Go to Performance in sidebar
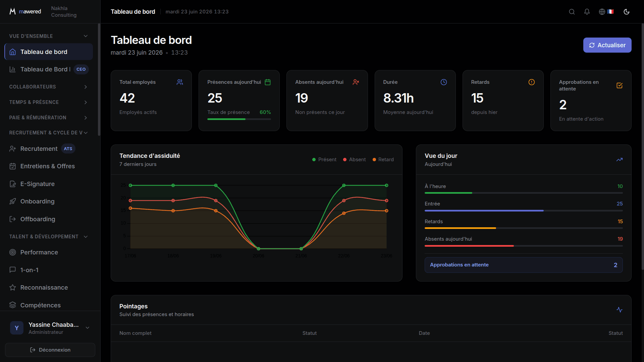Screen dimensions: 644x362 click(48, 252)
